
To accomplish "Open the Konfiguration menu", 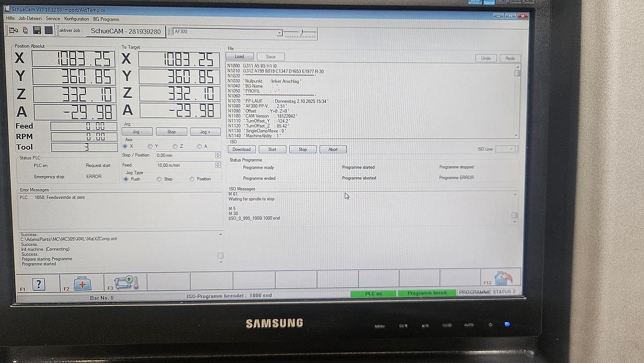I will coord(76,19).
